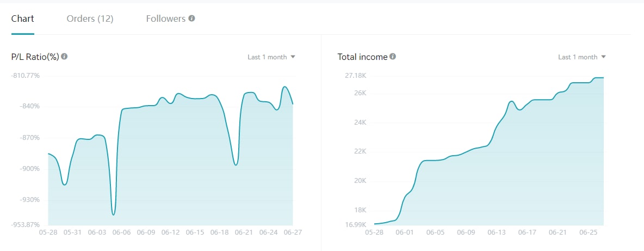This screenshot has width=644, height=251.
Task: Open the P/L Ratio time range dropdown
Action: click(x=271, y=57)
